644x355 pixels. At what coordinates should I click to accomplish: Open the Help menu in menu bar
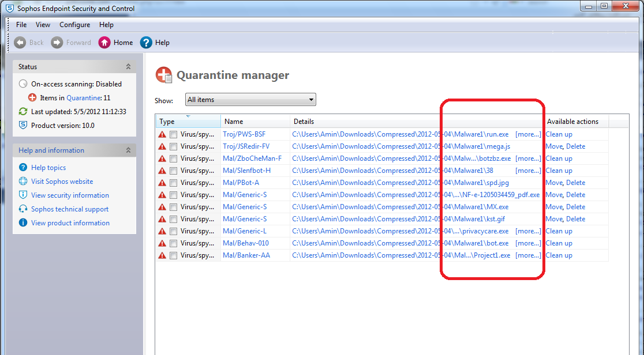click(x=106, y=25)
